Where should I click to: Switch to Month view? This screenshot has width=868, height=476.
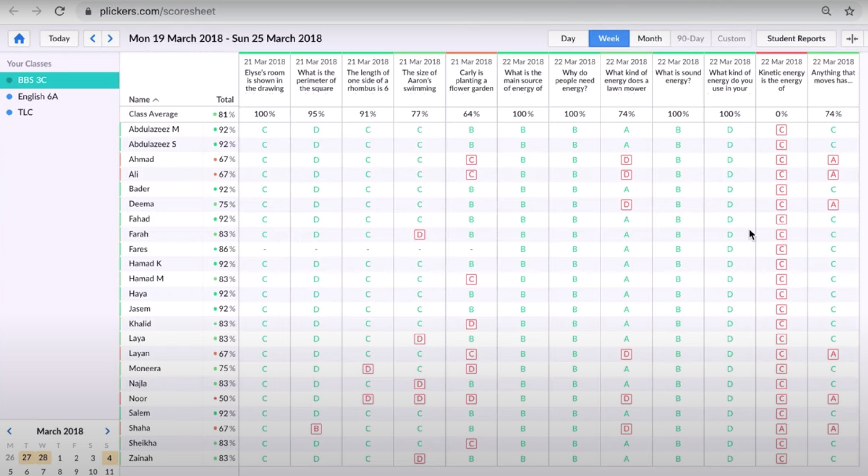coord(649,39)
